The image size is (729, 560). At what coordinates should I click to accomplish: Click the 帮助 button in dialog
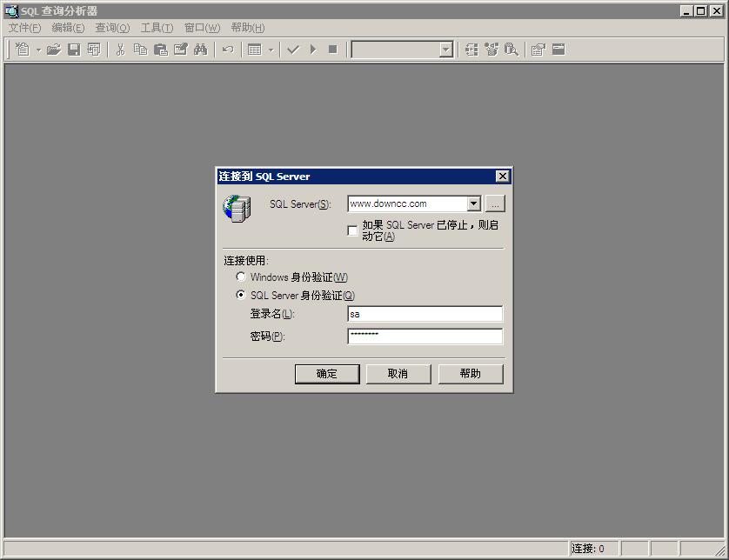[x=470, y=374]
